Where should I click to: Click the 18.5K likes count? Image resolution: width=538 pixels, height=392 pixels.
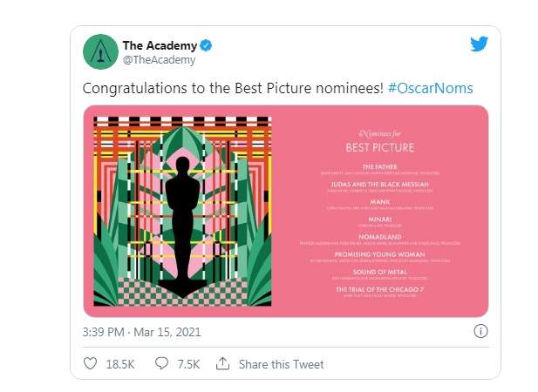(120, 362)
